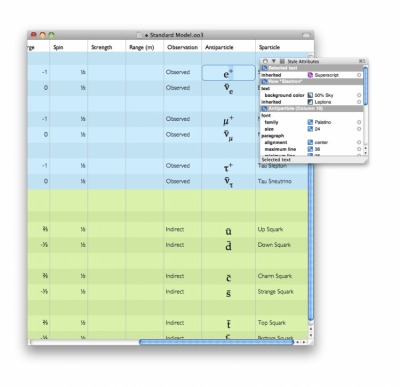Collapse the Row "Electron" section header
This screenshot has height=387, width=400.
click(311, 82)
